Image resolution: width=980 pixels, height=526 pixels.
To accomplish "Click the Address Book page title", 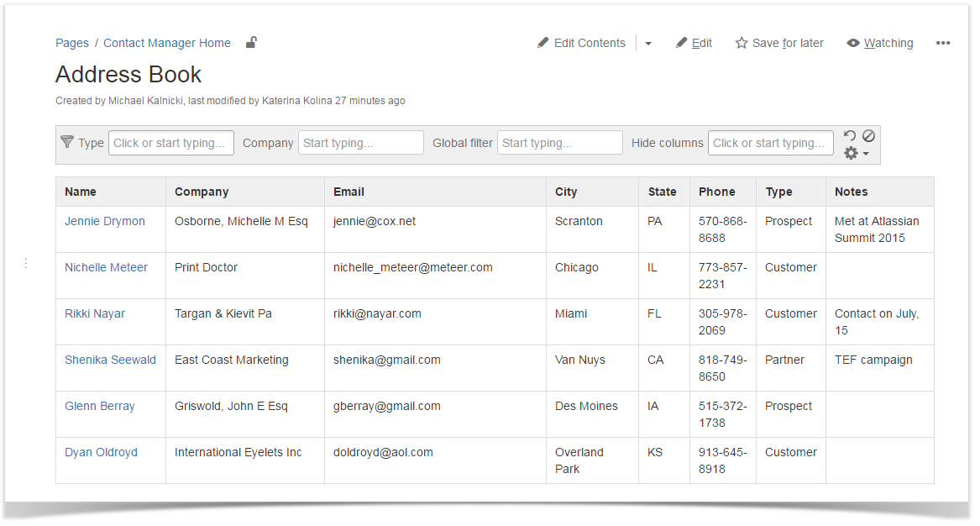I will coord(128,75).
